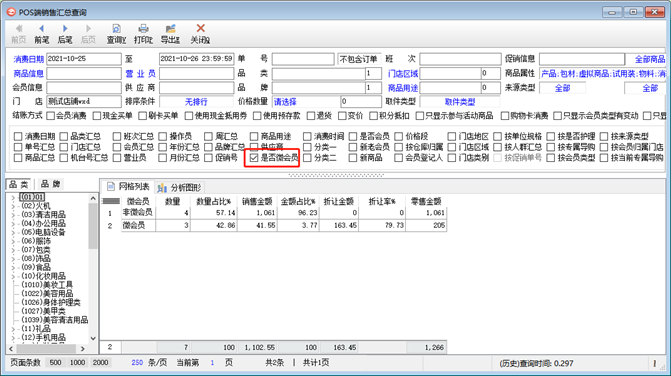
Task: Expand the (03)清洁用品 tree node
Action: click(13, 215)
